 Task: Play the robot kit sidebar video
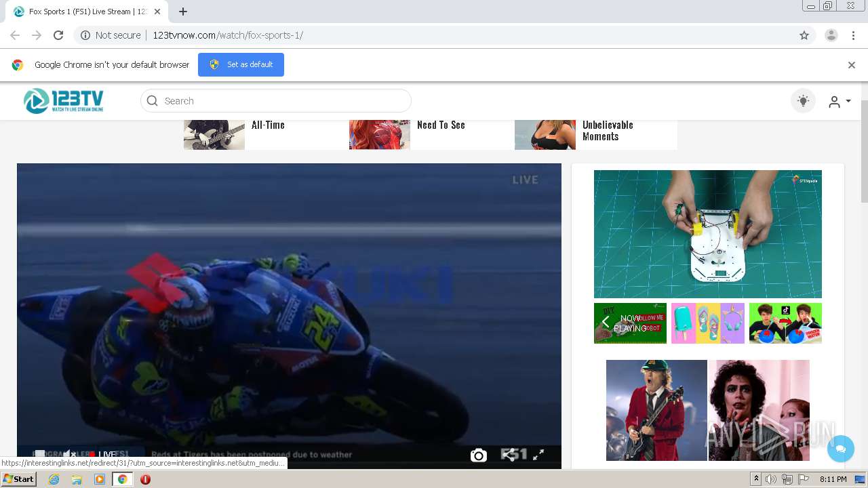tap(708, 234)
